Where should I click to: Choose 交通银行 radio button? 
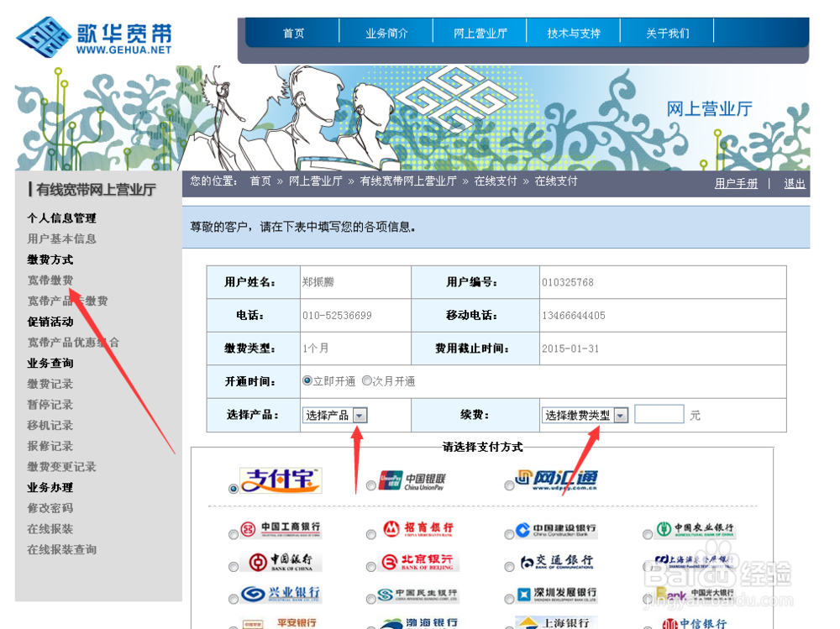click(509, 567)
